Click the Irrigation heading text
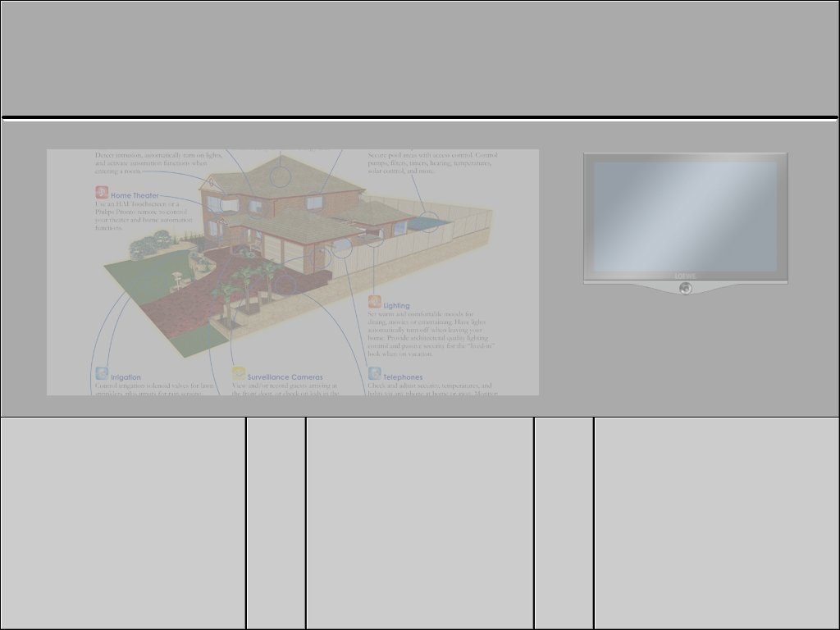Viewport: 840px width, 630px height. click(x=126, y=377)
